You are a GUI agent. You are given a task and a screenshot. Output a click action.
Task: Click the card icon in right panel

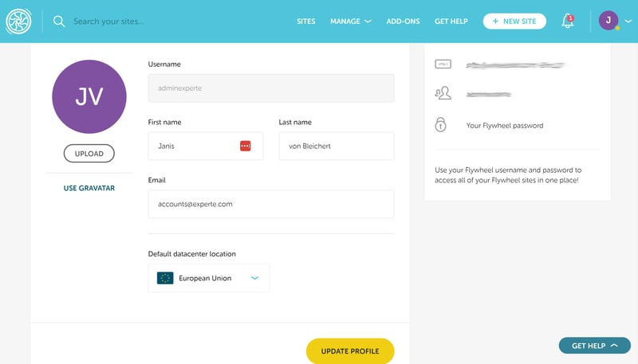tap(443, 65)
